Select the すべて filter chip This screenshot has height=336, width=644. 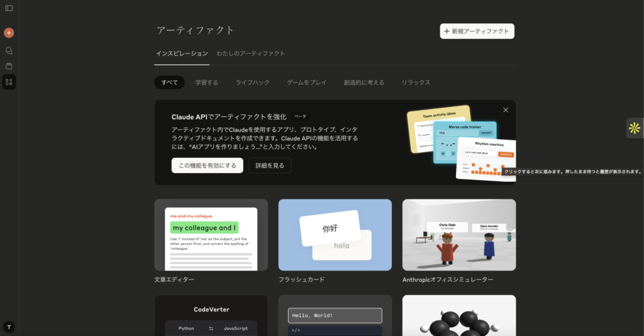[x=169, y=82]
